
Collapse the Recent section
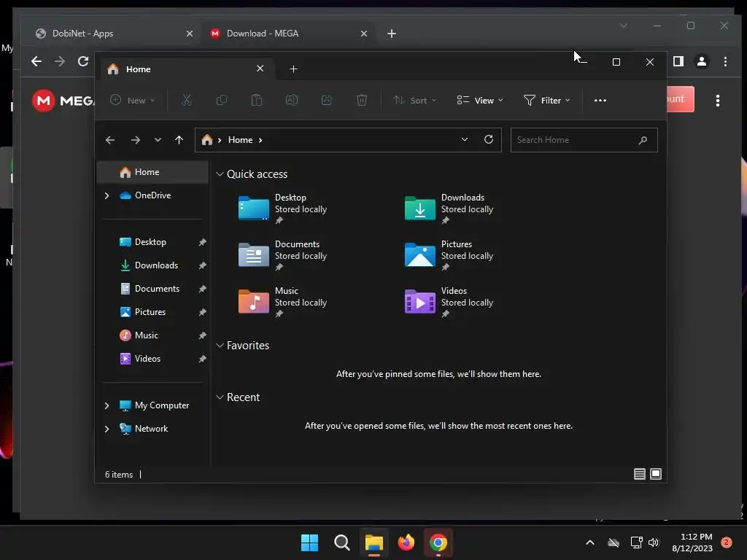(x=220, y=397)
